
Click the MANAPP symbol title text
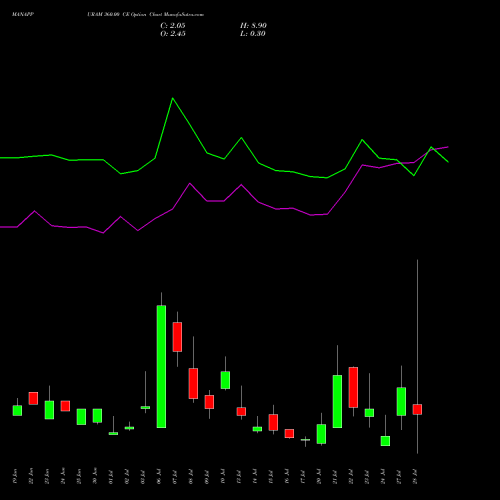(23, 15)
